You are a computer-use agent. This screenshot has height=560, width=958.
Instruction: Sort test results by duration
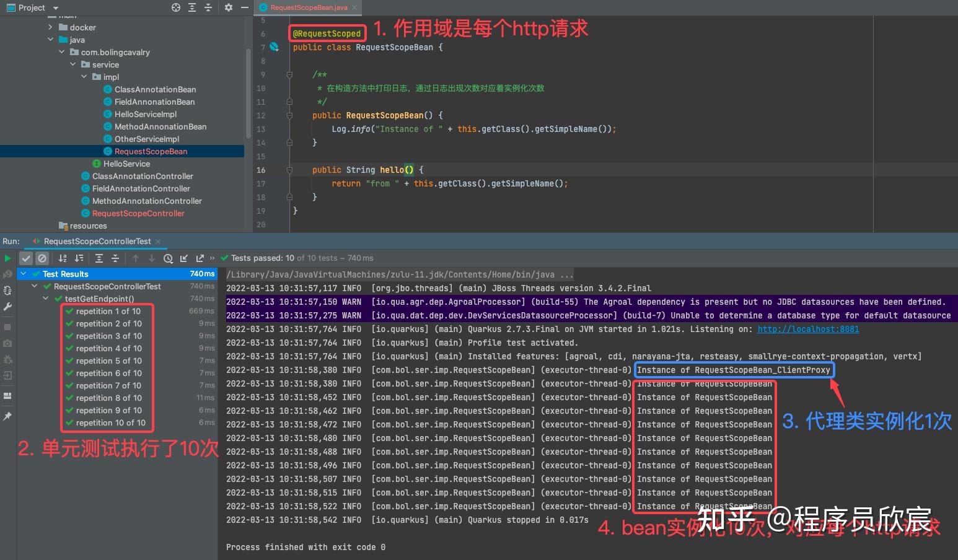pos(79,258)
